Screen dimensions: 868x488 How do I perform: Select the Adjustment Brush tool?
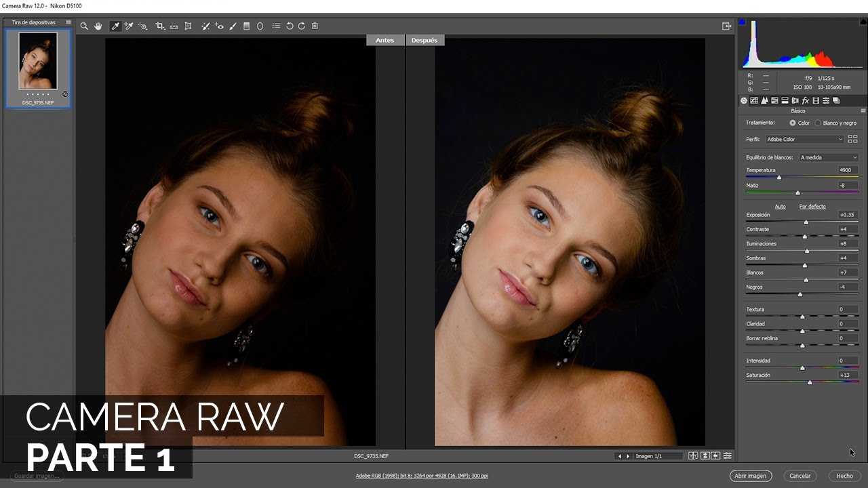[233, 26]
